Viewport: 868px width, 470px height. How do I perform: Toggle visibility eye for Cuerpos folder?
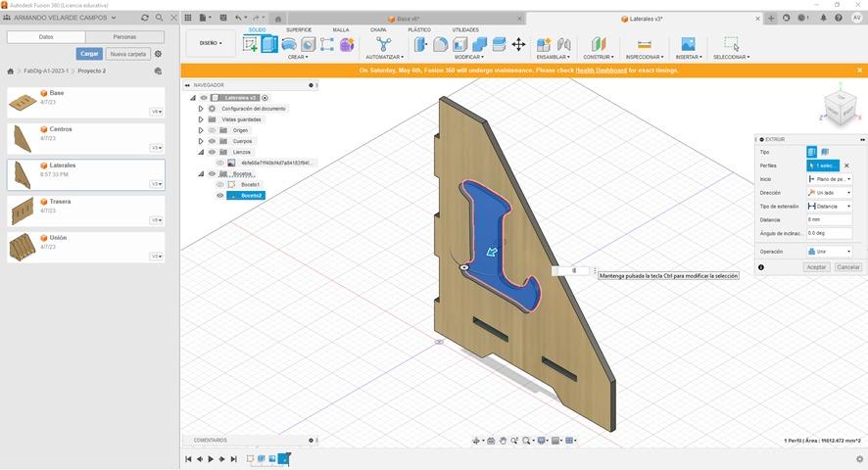[x=212, y=141]
